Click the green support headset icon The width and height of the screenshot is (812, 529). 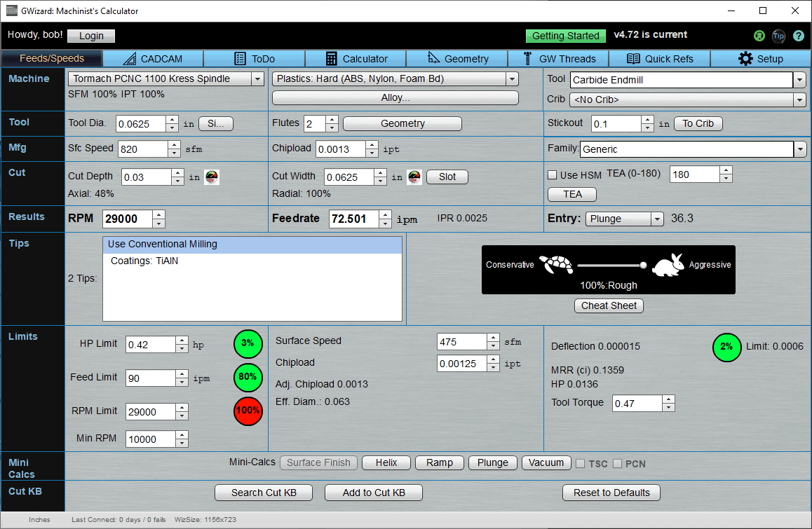tap(759, 36)
